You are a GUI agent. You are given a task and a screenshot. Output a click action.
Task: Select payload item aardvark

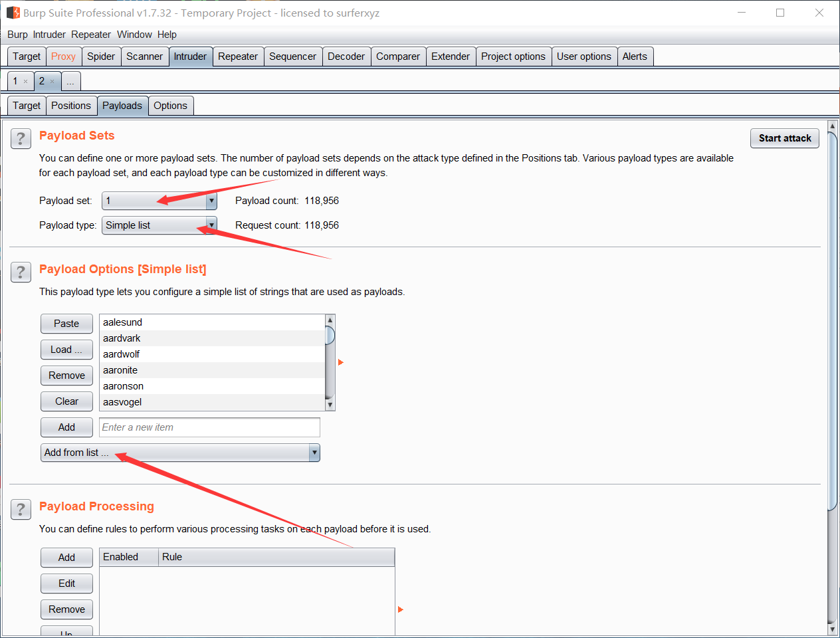click(x=212, y=338)
